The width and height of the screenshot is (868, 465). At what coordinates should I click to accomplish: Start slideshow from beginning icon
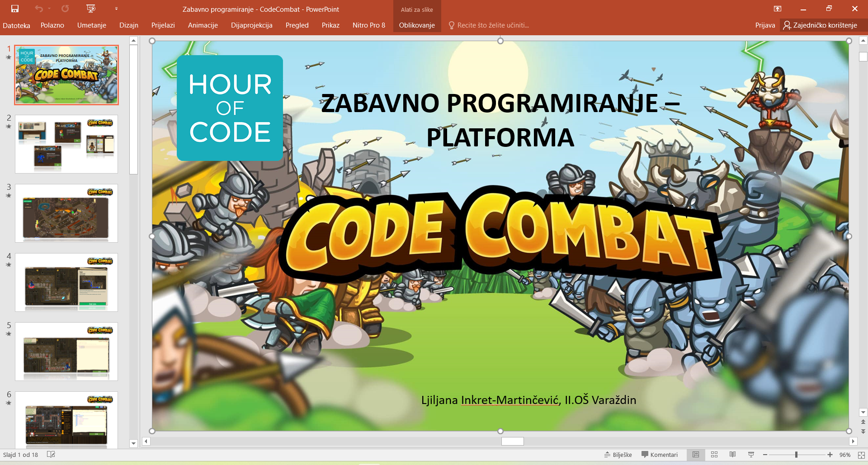pyautogui.click(x=91, y=9)
